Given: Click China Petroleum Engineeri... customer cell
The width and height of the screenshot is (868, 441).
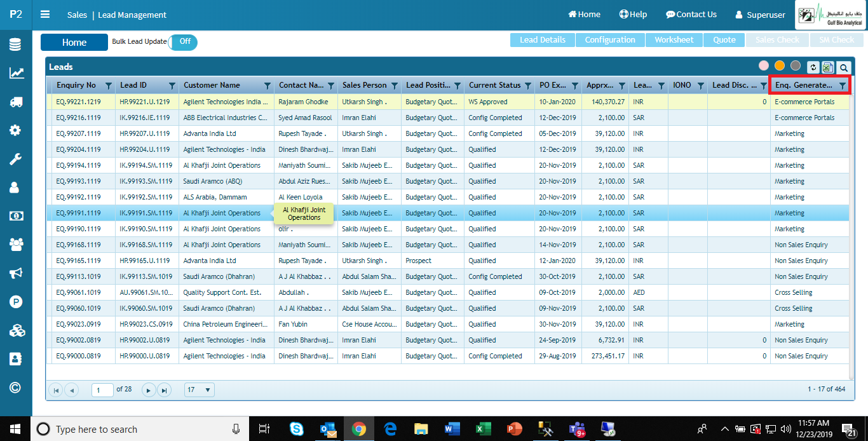Looking at the screenshot, I should (226, 324).
